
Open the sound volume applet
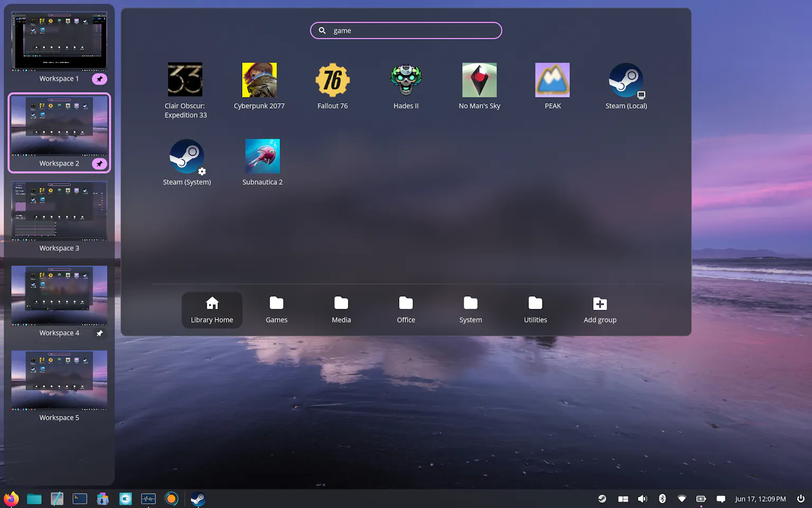tap(642, 498)
